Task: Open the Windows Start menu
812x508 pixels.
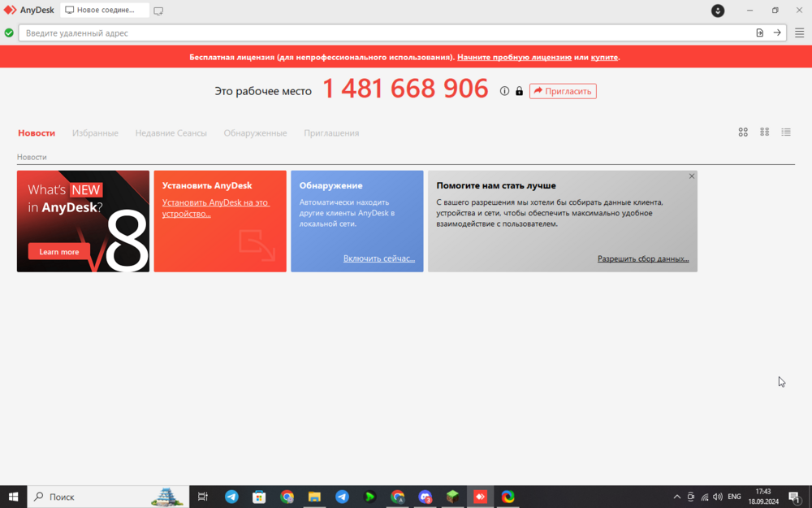Action: [14, 497]
